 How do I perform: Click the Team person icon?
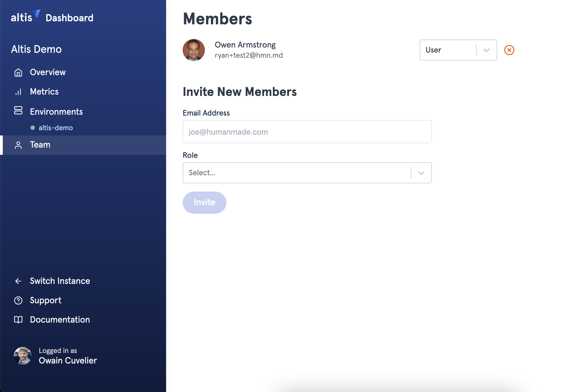pos(18,145)
